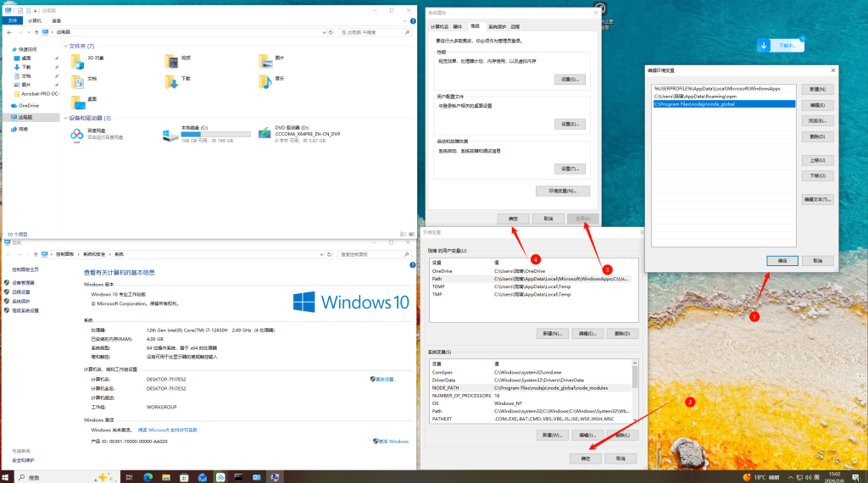The height and width of the screenshot is (483, 868).
Task: Open the 查看 ribbon tab
Action: (x=57, y=21)
